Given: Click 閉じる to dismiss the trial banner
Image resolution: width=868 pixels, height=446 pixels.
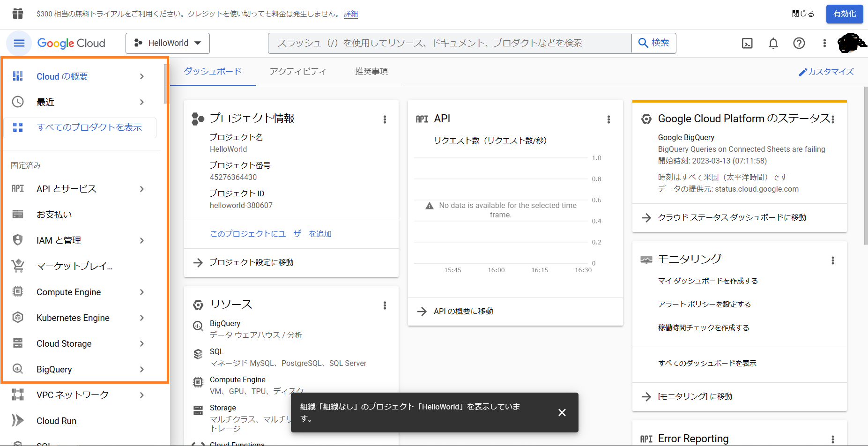Looking at the screenshot, I should pos(803,14).
